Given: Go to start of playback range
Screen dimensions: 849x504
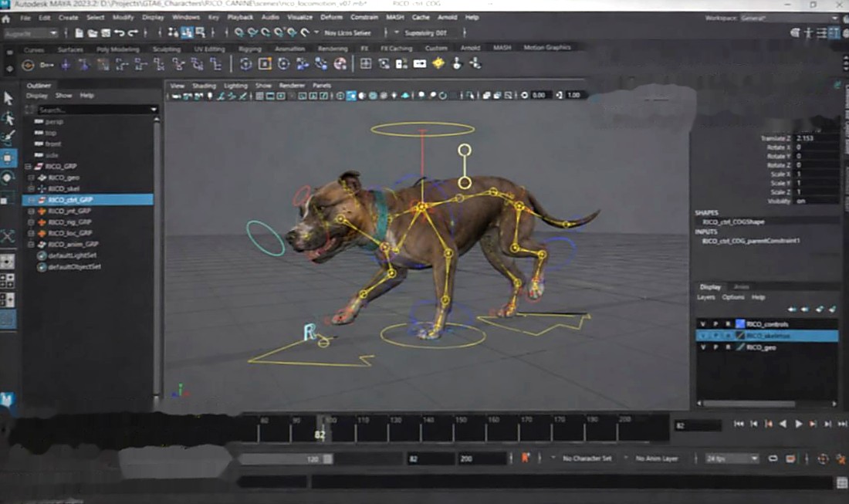Looking at the screenshot, I should pyautogui.click(x=739, y=424).
